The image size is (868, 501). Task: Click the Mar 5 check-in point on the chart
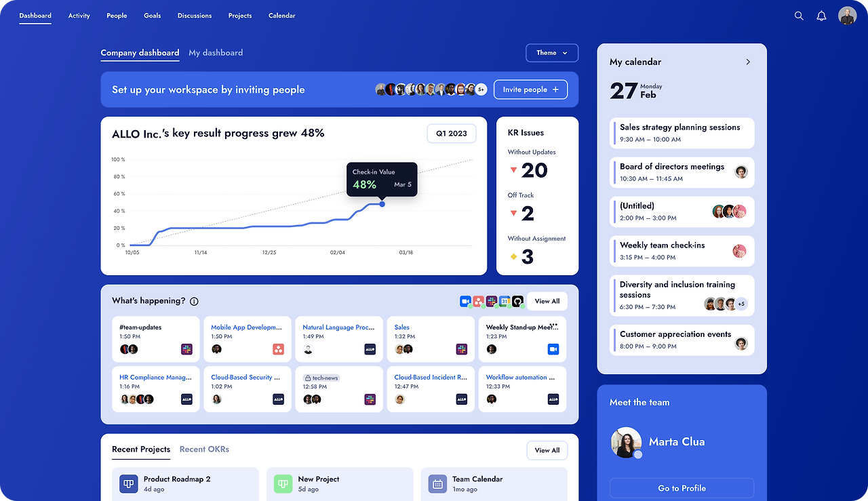pos(382,203)
